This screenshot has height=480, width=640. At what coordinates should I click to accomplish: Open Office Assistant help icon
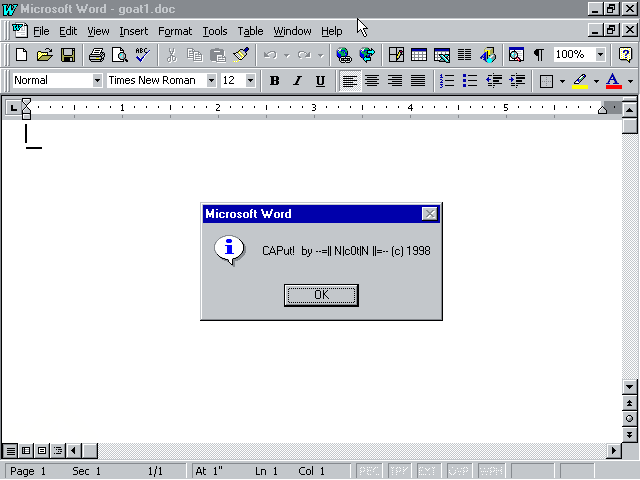coord(625,55)
